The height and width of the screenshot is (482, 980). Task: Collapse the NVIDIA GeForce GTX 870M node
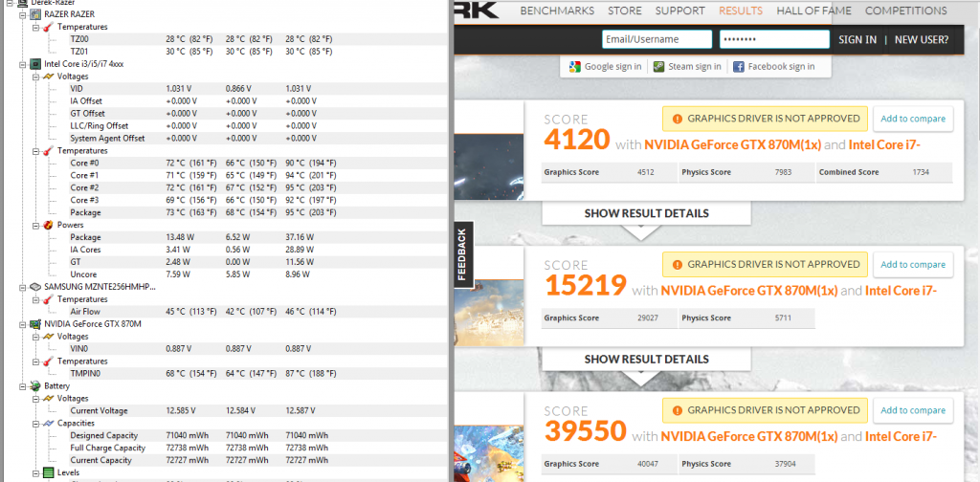(23, 324)
